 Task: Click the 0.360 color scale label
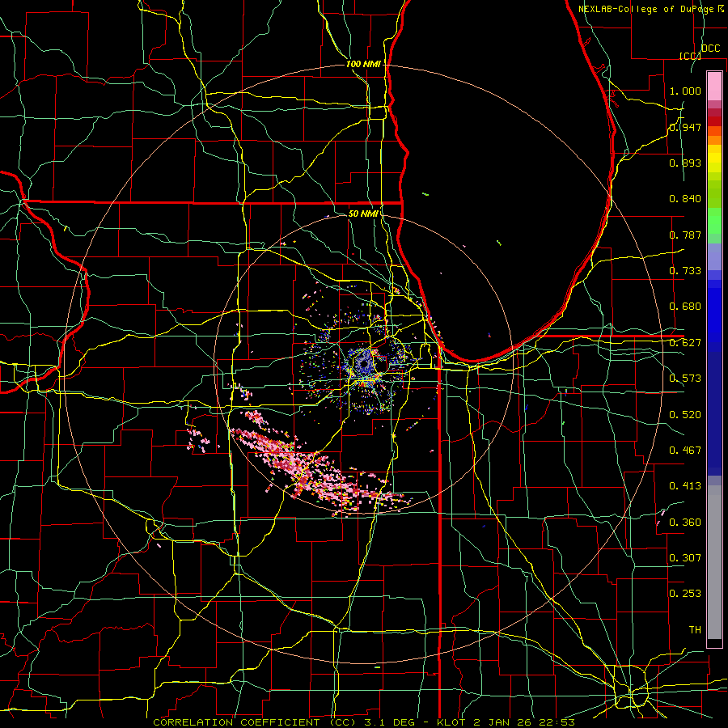pos(685,523)
